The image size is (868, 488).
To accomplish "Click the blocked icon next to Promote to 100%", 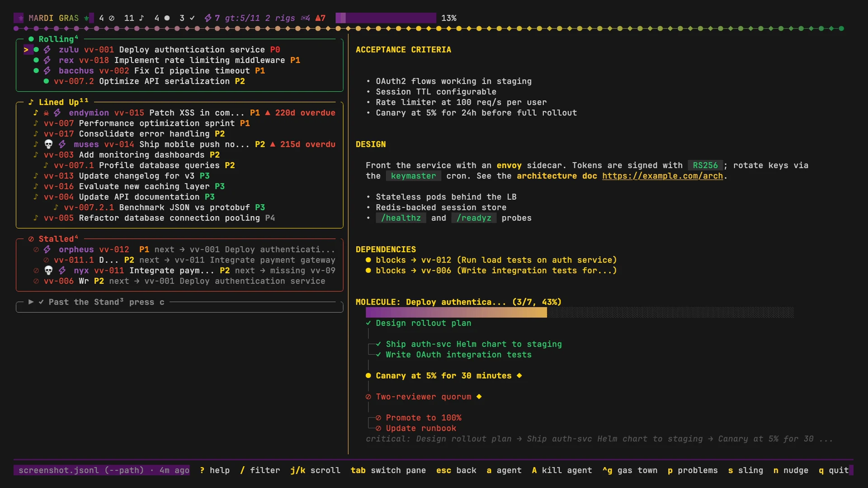I will (x=378, y=418).
